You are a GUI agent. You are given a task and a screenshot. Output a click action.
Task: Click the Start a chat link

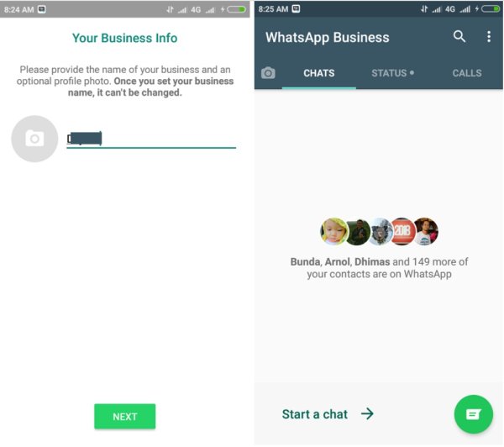315,414
